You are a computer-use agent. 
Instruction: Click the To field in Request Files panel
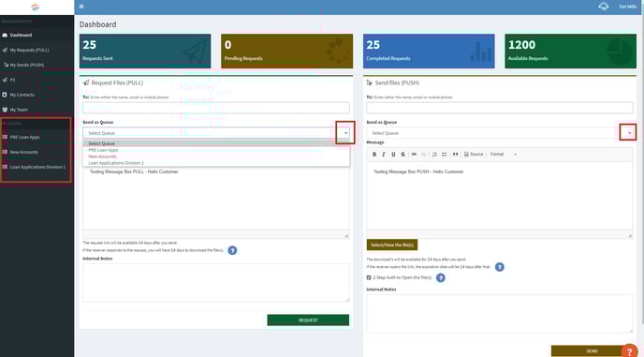click(x=216, y=108)
